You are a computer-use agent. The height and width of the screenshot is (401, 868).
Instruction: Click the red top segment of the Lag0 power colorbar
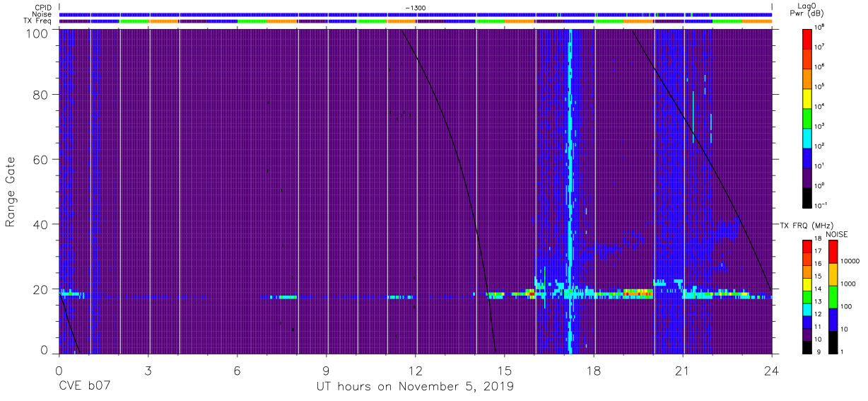pos(808,38)
